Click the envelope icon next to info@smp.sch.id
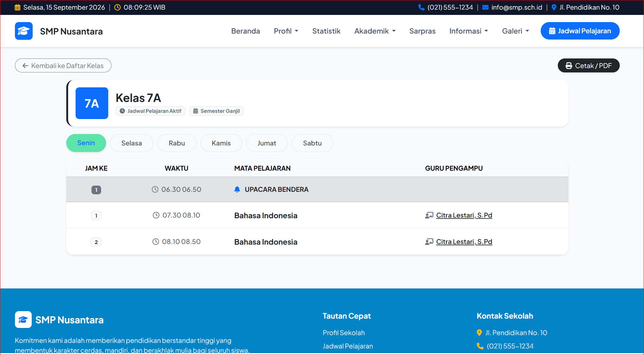The height and width of the screenshot is (355, 644). click(485, 7)
